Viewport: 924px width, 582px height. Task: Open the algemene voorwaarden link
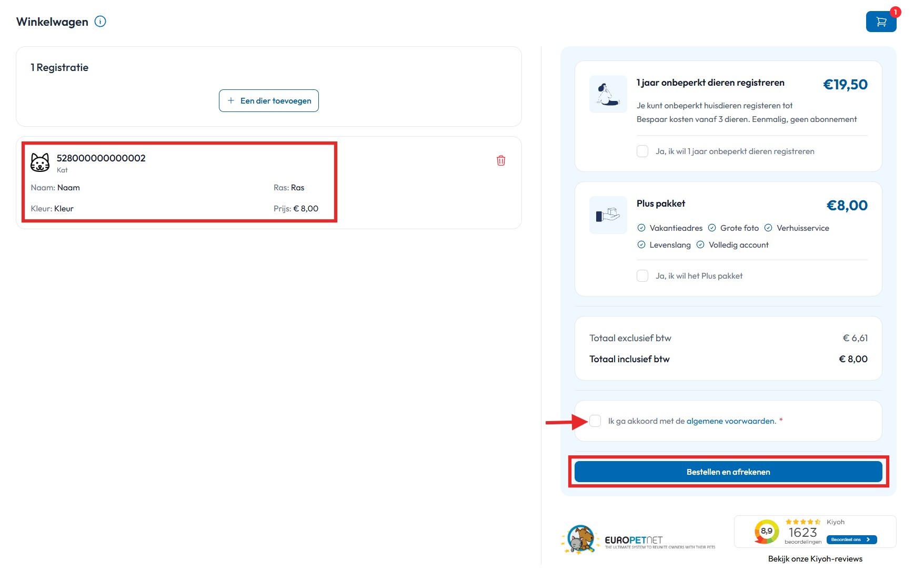coord(731,421)
